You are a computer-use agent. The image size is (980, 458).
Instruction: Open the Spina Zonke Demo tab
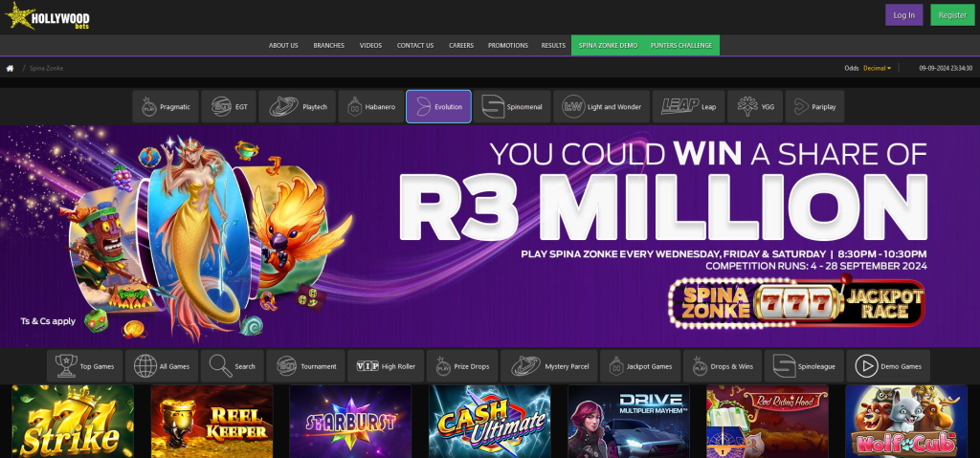point(608,46)
